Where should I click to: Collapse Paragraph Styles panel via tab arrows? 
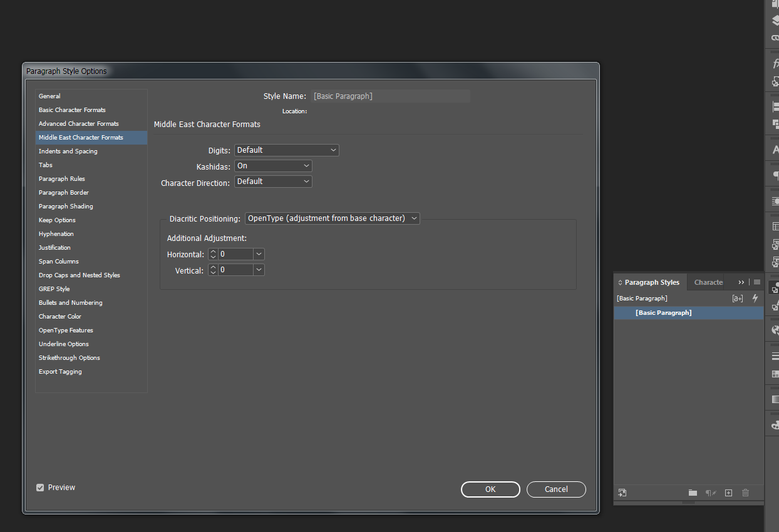[620, 283]
